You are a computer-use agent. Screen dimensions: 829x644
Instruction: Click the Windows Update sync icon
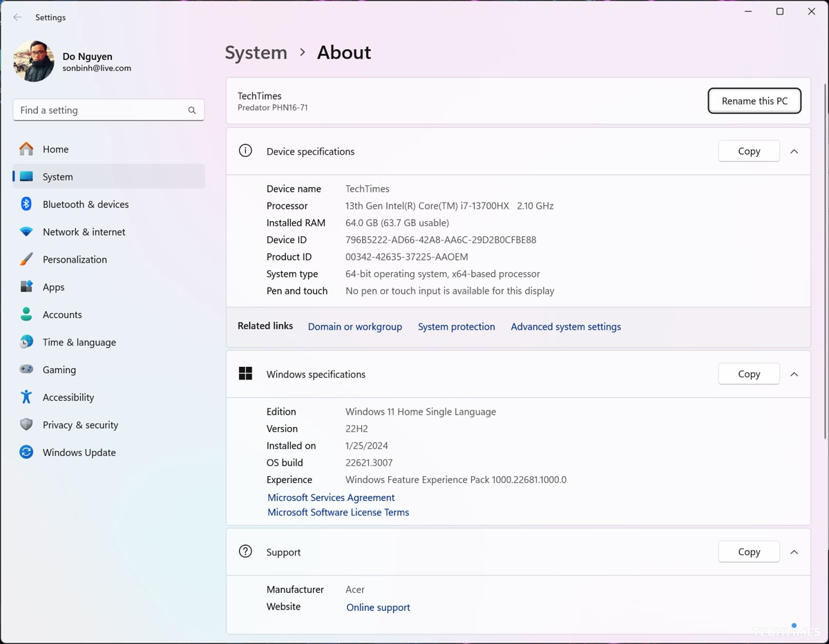26,453
